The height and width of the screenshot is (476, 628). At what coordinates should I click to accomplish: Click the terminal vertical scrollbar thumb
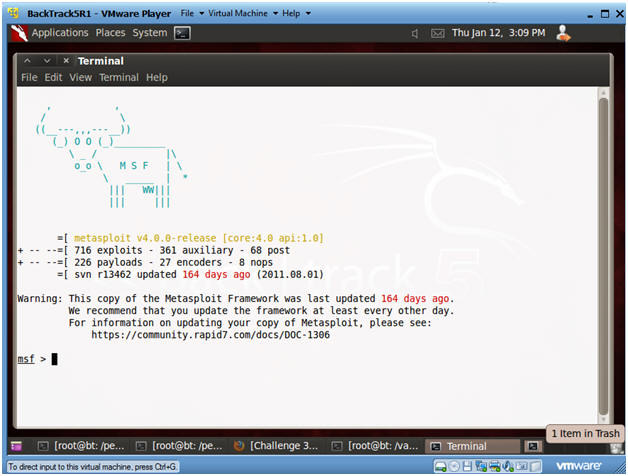(x=604, y=256)
